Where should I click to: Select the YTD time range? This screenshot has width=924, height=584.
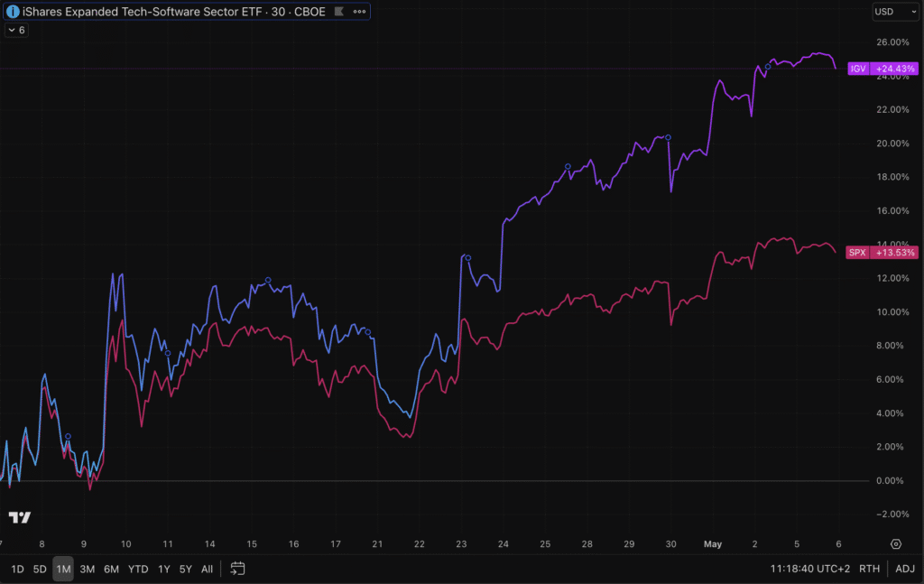[x=138, y=569]
